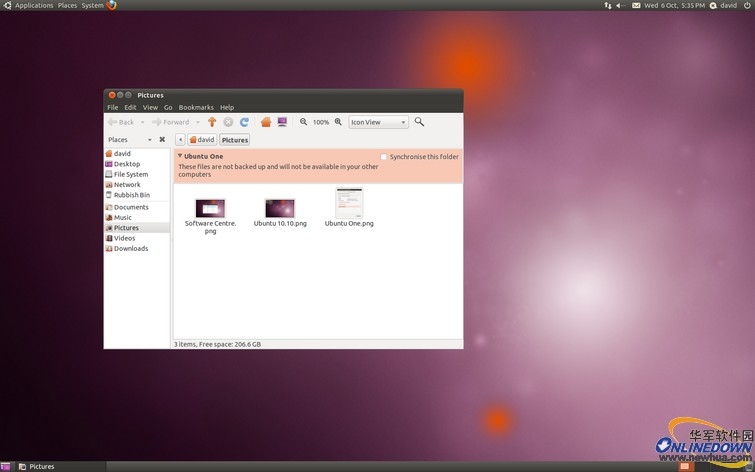
Task: Click the Forward button
Action: pyautogui.click(x=171, y=122)
